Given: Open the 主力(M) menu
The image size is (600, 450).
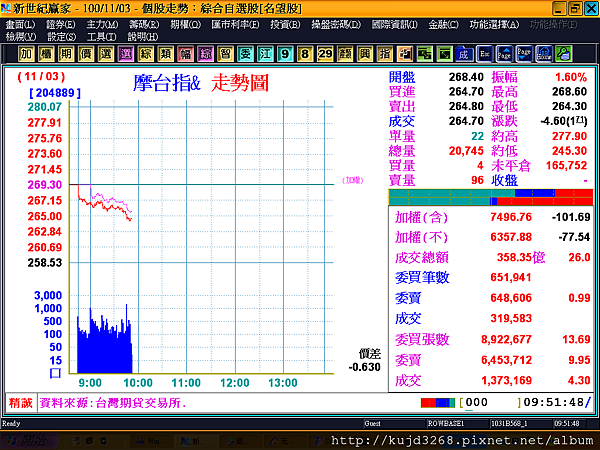Looking at the screenshot, I should click(x=102, y=25).
